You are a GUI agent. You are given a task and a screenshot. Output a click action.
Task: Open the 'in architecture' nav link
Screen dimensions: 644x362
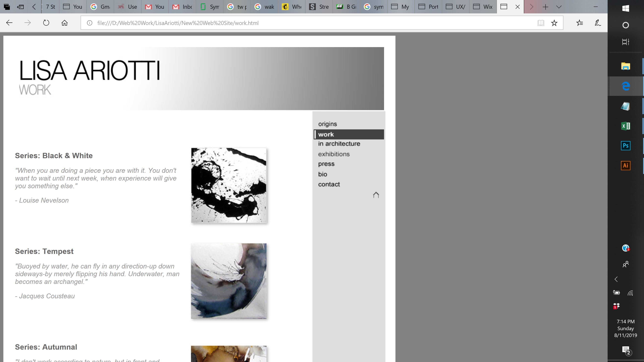339,144
